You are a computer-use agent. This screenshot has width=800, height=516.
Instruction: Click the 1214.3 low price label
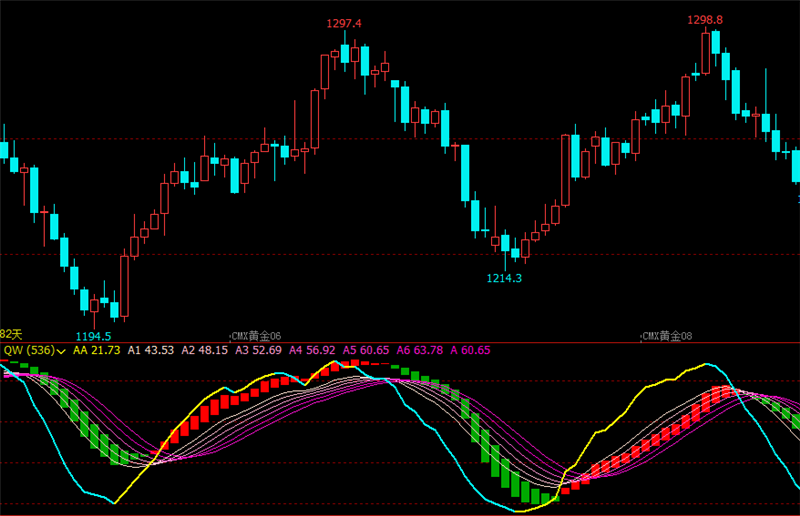pyautogui.click(x=504, y=278)
